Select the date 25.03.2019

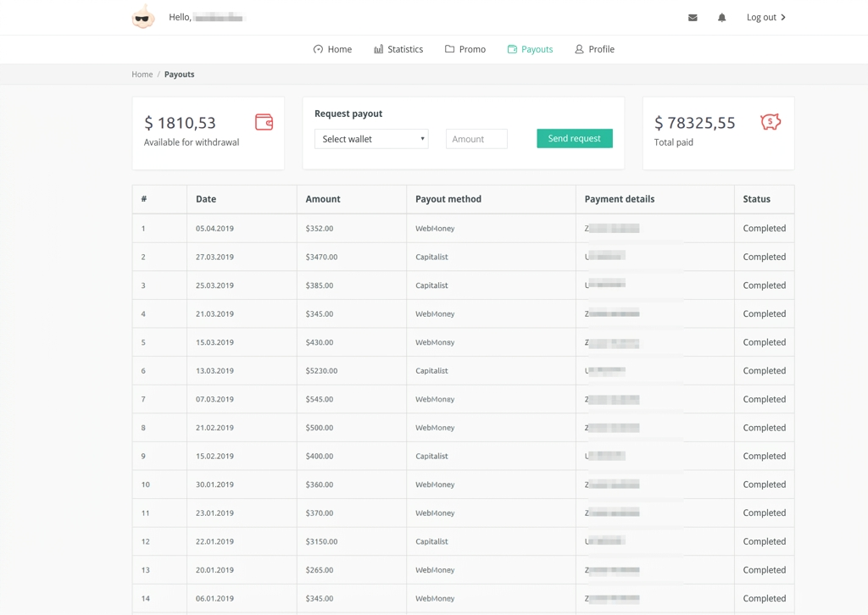point(214,285)
